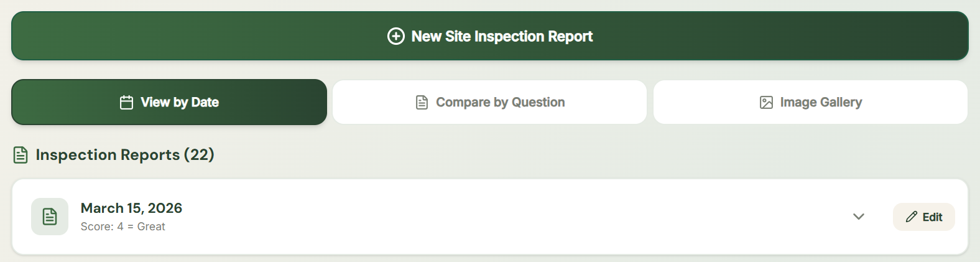980x262 pixels.
Task: Click the pencil icon in the Edit button
Action: point(912,217)
